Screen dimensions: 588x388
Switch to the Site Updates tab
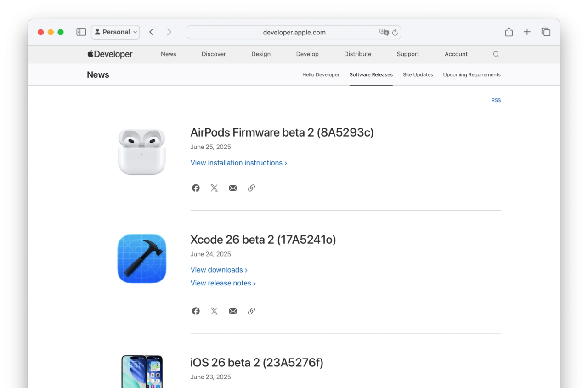pyautogui.click(x=418, y=75)
